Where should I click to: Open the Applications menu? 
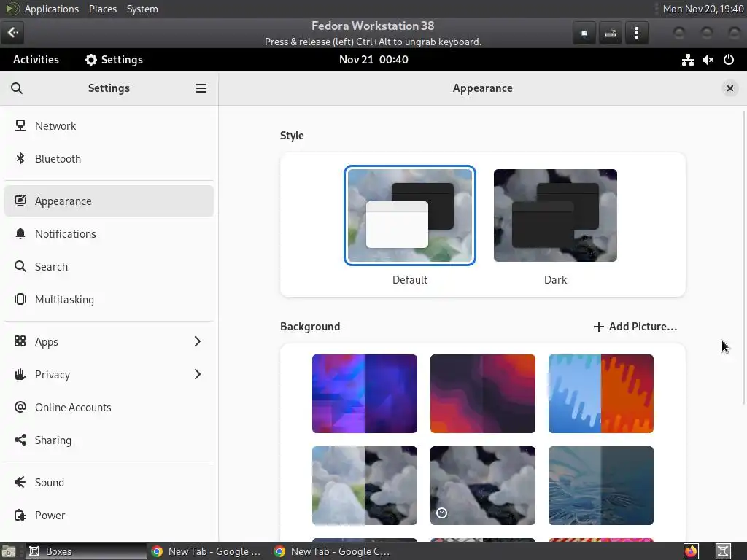click(52, 9)
